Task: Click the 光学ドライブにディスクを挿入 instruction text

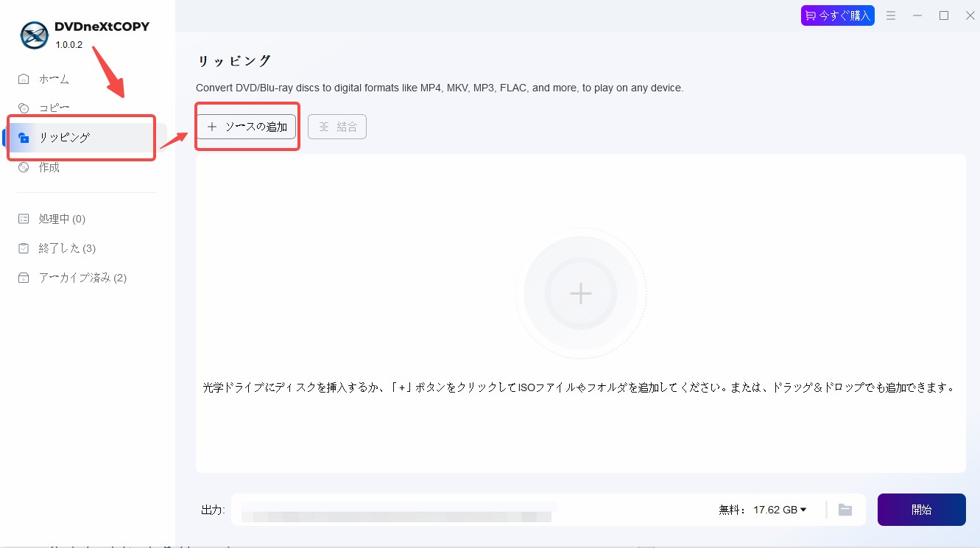Action: point(579,387)
